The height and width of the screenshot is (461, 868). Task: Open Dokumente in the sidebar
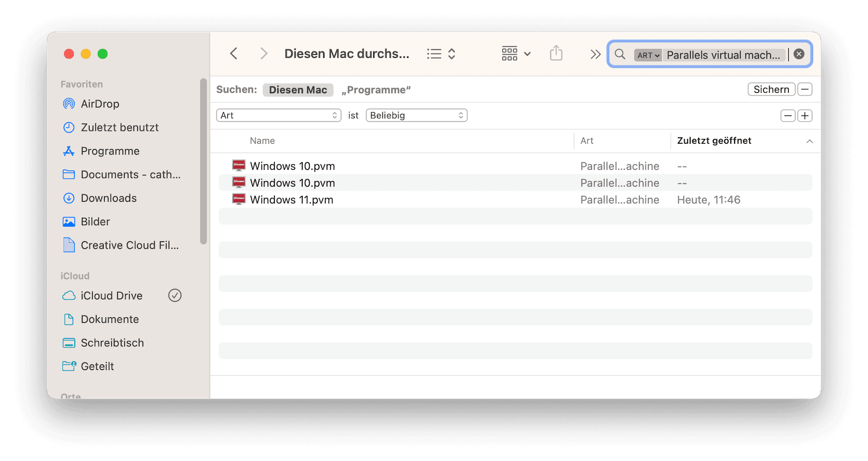click(110, 319)
